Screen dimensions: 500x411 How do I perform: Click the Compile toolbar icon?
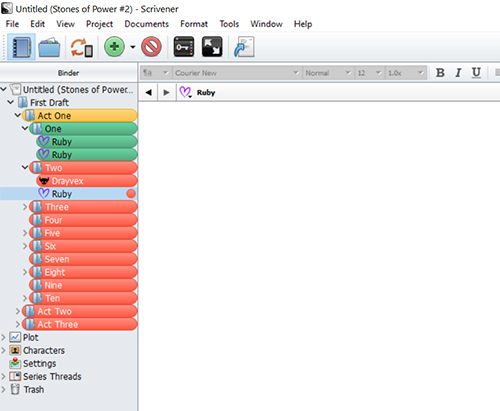(244, 47)
